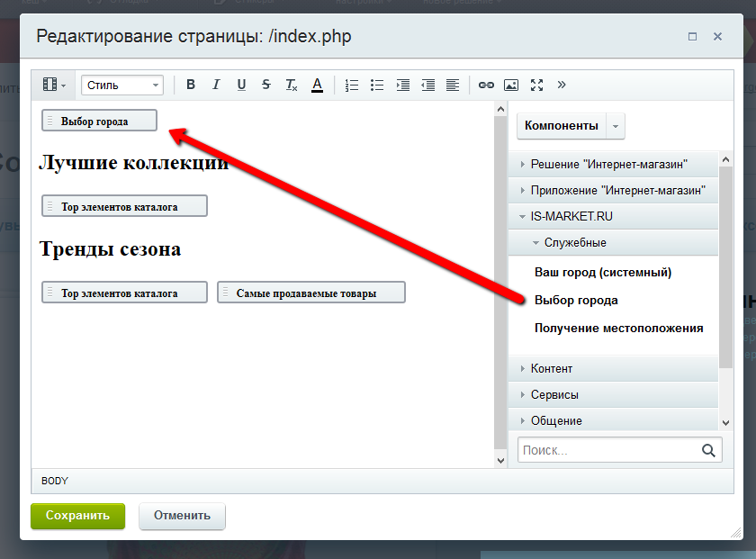Insert an image using the toolbar icon
This screenshot has width=756, height=559.
511,85
